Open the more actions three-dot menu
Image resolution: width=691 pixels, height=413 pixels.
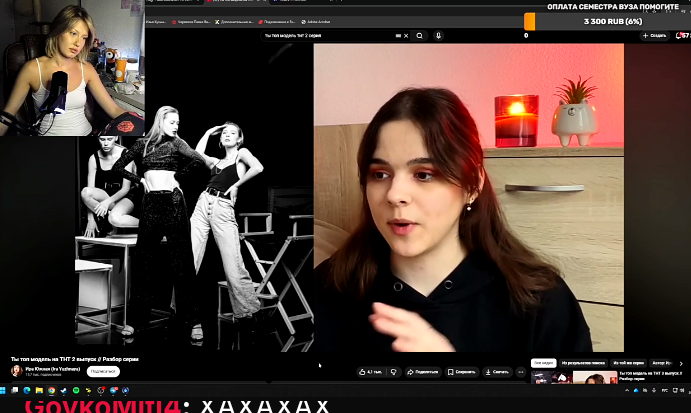[520, 372]
